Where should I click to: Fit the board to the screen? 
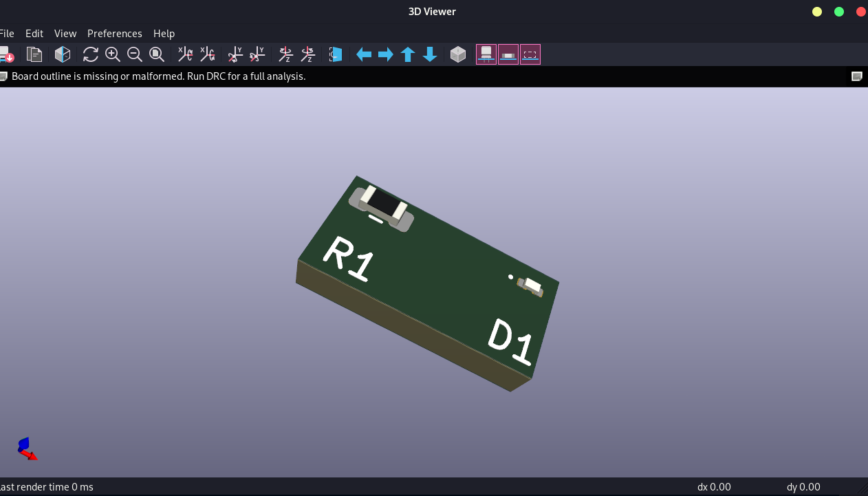(157, 54)
